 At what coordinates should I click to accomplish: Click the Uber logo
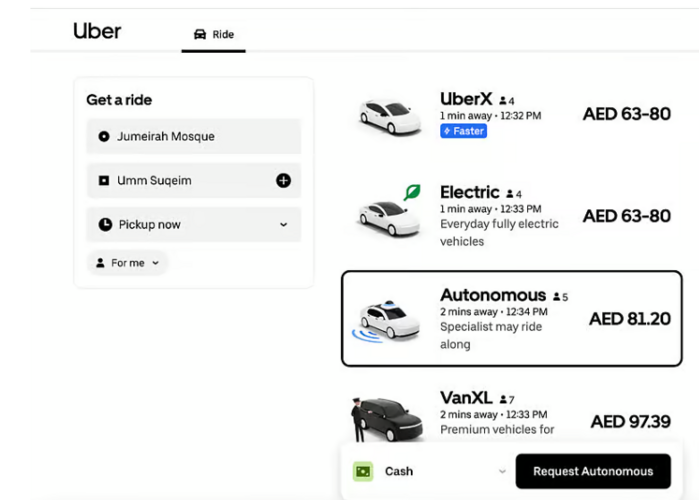coord(97,31)
